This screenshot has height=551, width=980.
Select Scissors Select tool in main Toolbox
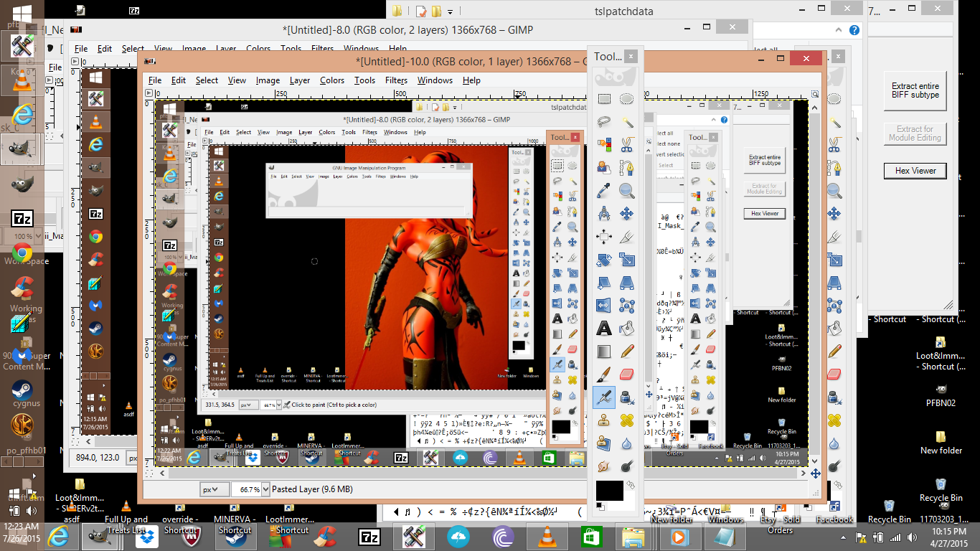[x=626, y=145]
